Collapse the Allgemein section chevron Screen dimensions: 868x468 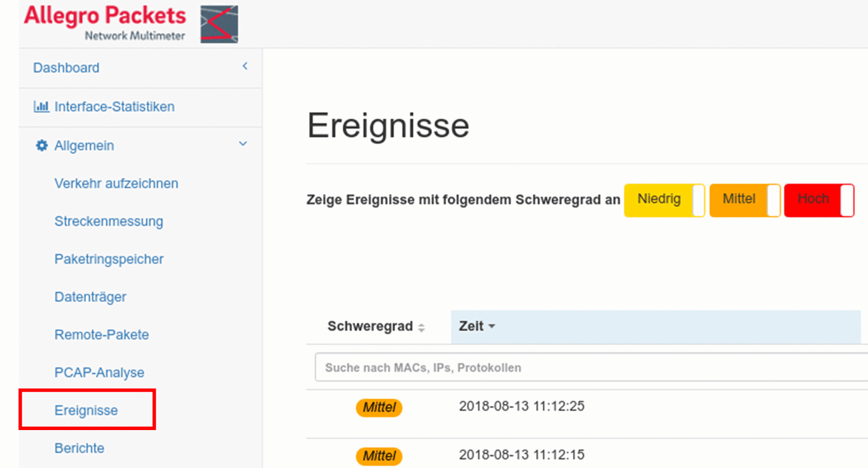click(242, 144)
